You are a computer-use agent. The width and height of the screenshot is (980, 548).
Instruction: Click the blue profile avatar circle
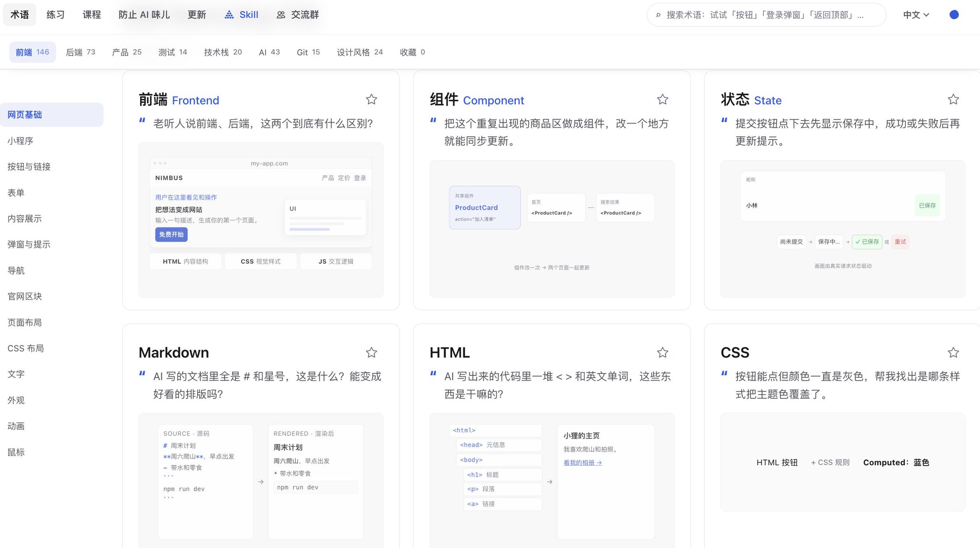[954, 15]
